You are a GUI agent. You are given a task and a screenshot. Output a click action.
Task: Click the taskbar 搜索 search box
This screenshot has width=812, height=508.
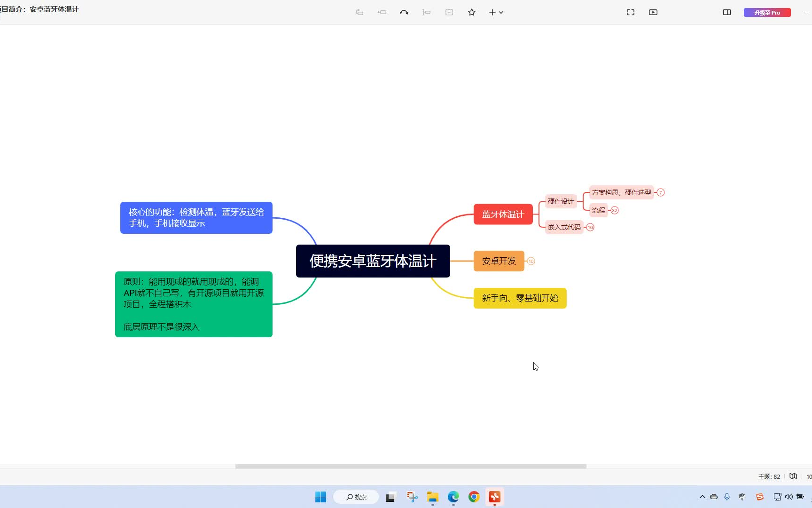coord(356,497)
